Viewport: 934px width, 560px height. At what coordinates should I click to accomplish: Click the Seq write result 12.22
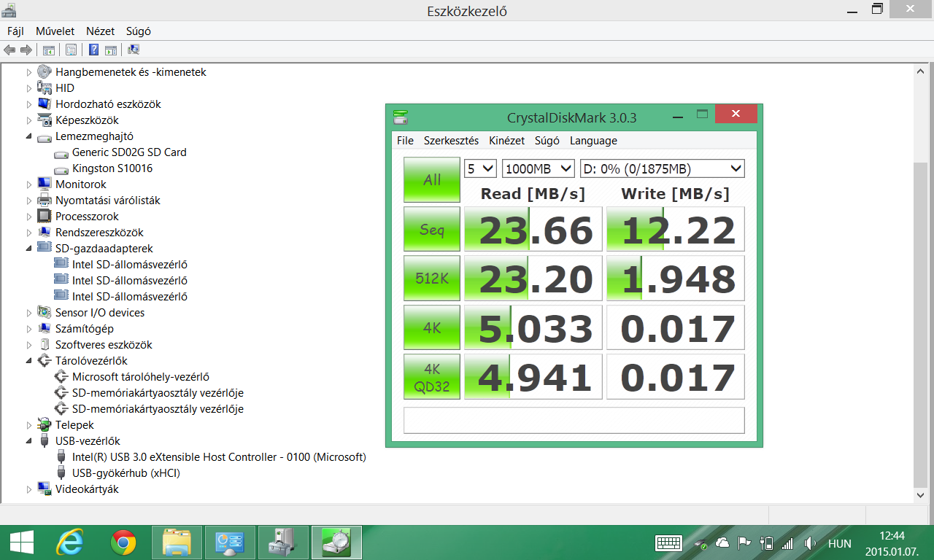click(676, 229)
